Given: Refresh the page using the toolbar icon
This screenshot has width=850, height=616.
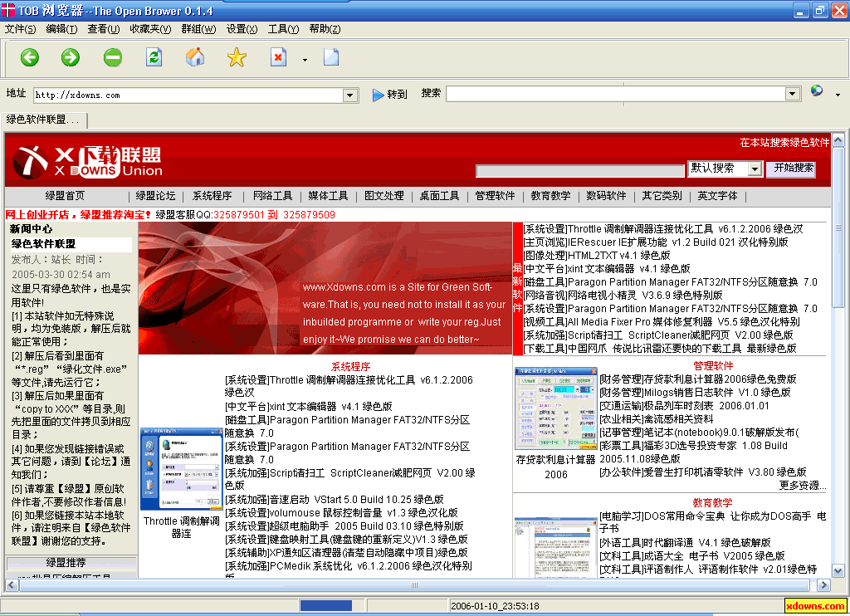Looking at the screenshot, I should click(x=154, y=57).
